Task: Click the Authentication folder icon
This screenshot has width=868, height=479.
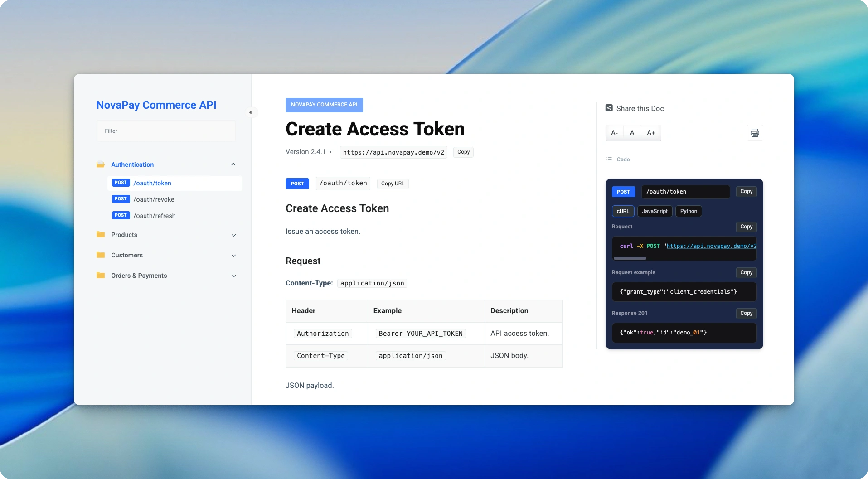Action: 101,164
